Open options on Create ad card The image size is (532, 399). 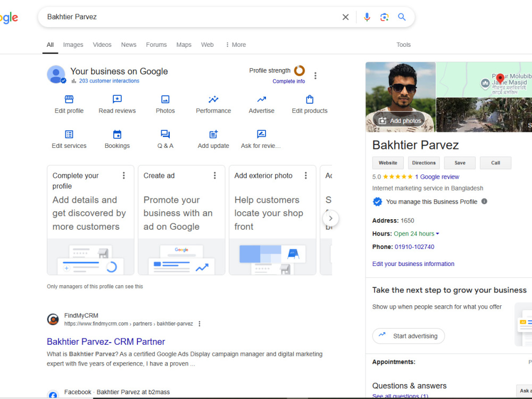[x=215, y=176]
